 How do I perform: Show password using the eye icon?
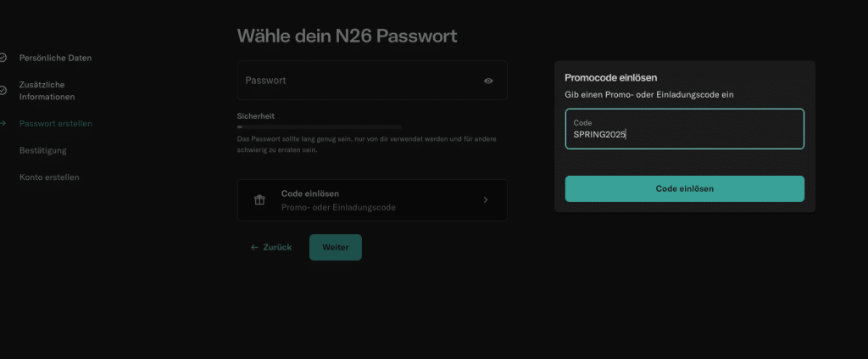coord(488,81)
